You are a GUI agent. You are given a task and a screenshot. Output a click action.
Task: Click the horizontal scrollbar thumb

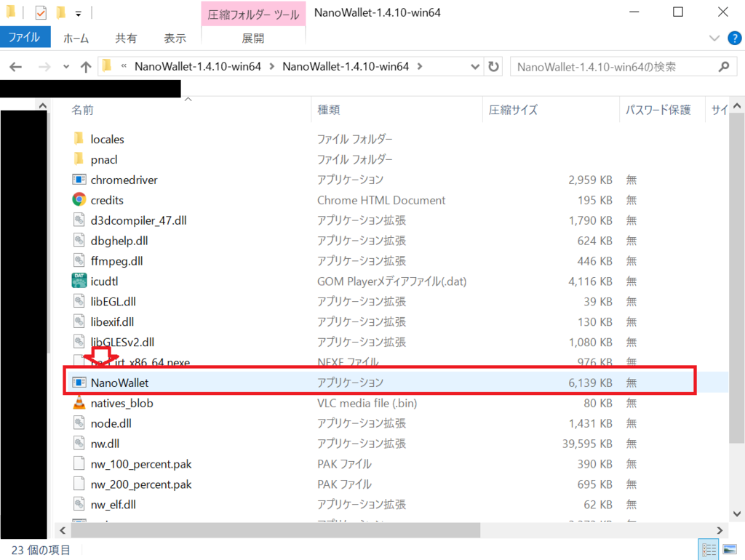pyautogui.click(x=276, y=530)
